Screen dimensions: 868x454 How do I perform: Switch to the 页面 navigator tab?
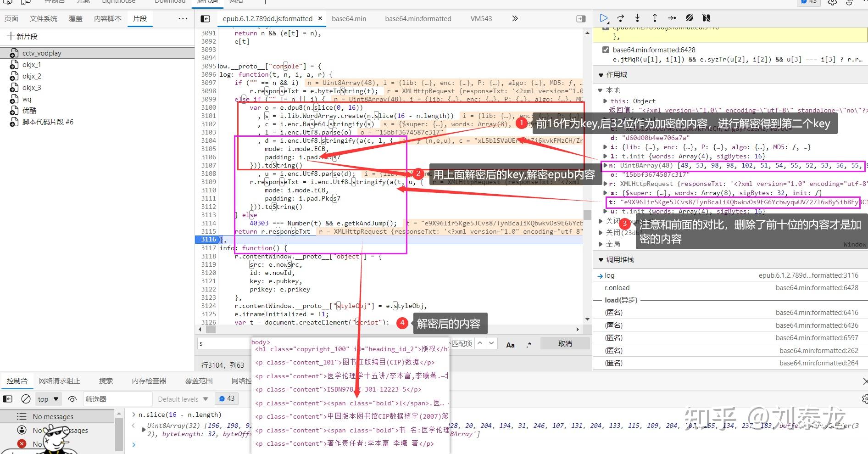tap(11, 19)
